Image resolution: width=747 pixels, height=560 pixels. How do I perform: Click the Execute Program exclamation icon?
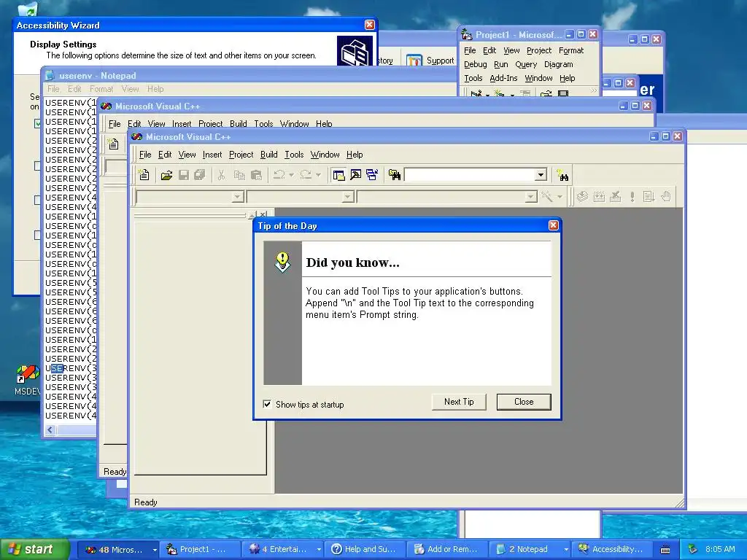coord(632,196)
